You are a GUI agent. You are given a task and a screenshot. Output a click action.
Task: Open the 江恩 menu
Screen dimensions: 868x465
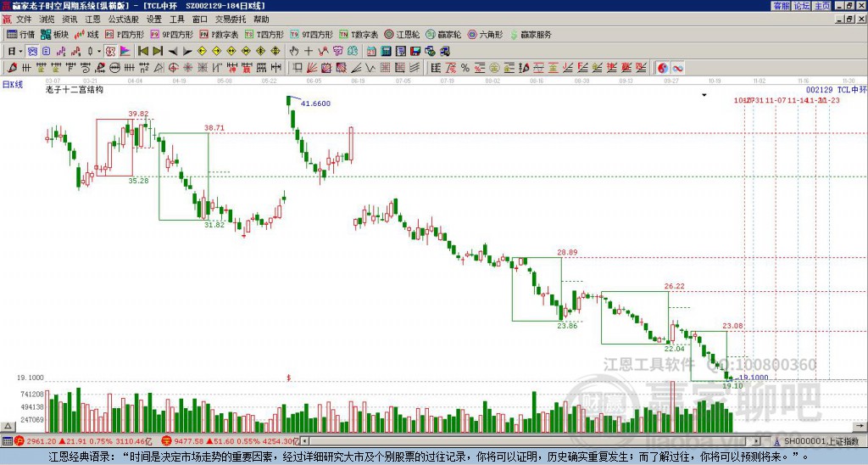click(92, 20)
